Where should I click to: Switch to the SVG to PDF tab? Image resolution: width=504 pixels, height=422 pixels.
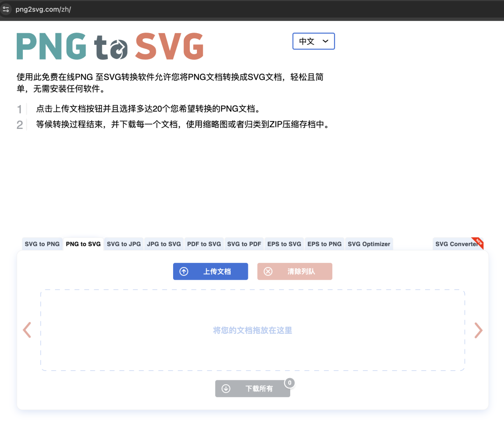click(x=244, y=244)
